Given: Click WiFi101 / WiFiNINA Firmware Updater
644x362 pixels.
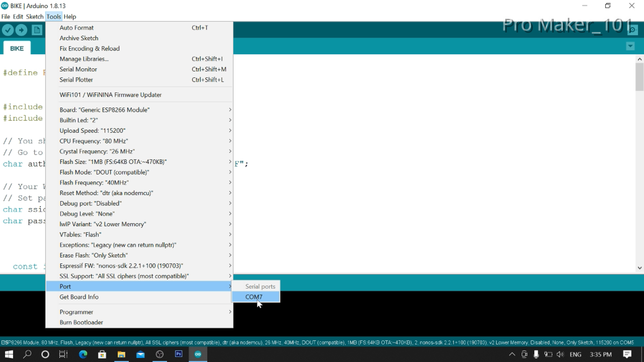Looking at the screenshot, I should (x=110, y=95).
